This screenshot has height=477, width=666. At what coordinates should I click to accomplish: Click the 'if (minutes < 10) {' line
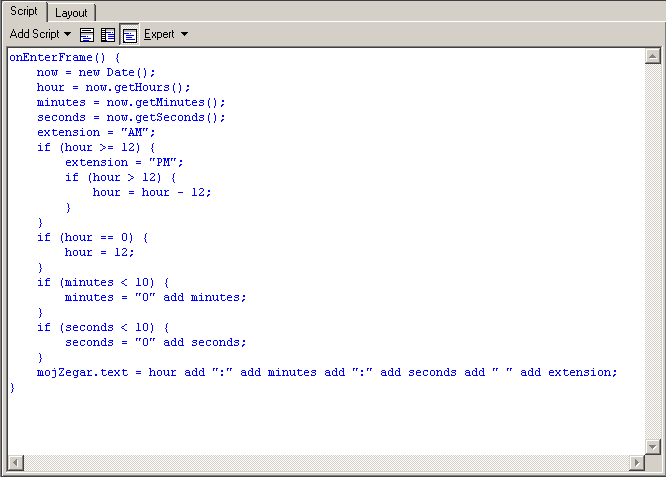(x=103, y=282)
